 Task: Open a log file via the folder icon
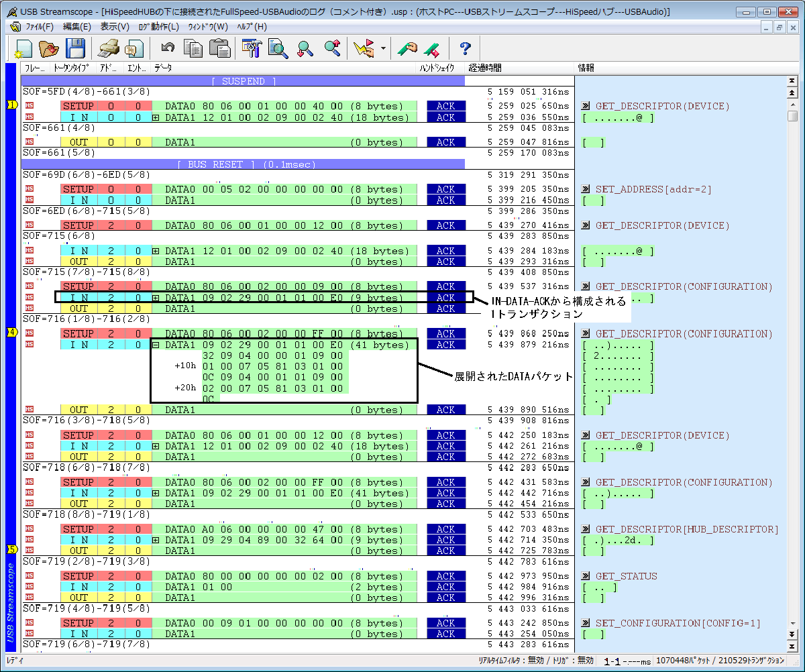[49, 48]
